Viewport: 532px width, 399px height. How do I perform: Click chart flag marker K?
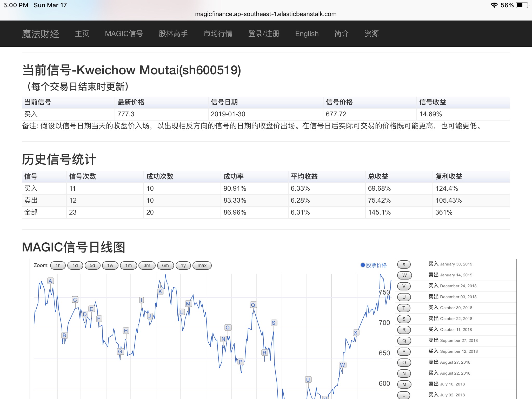point(160,291)
